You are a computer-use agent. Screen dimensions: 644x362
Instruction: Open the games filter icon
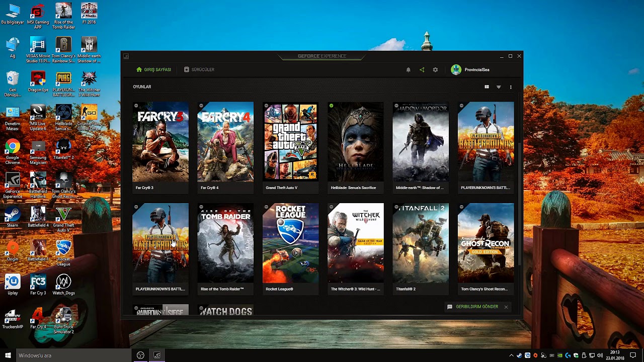point(499,87)
